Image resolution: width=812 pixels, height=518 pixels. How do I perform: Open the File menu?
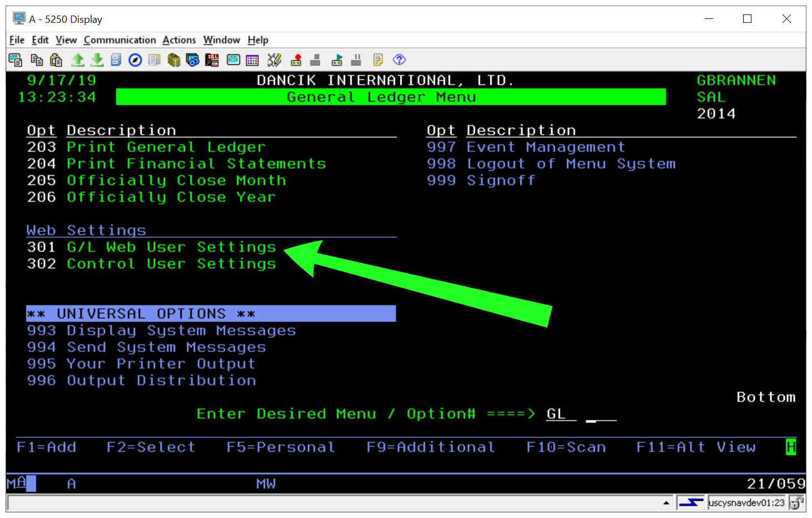[17, 40]
